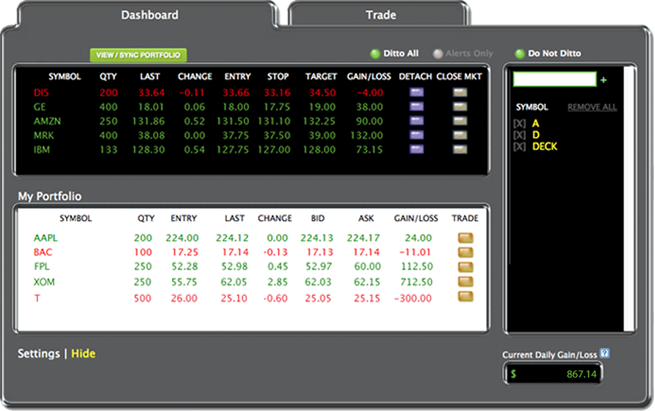Click the 132.00 gain/loss for MRK
This screenshot has height=411, width=655.
pos(366,135)
